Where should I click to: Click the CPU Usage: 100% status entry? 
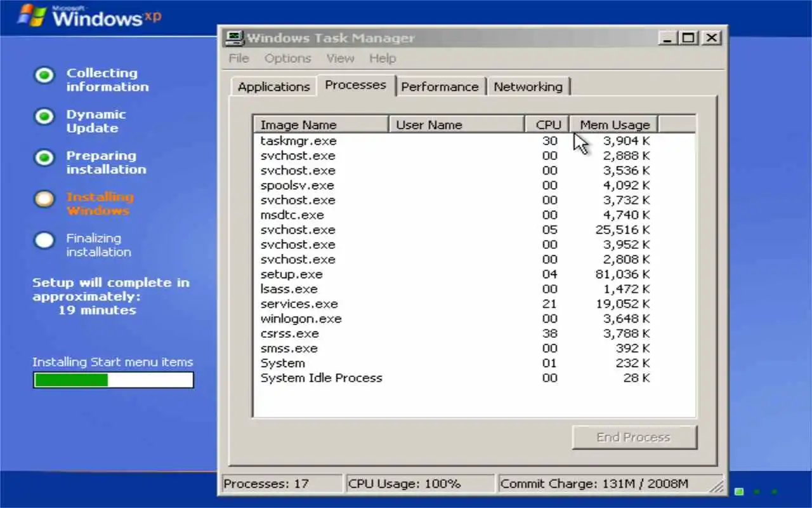tap(421, 484)
